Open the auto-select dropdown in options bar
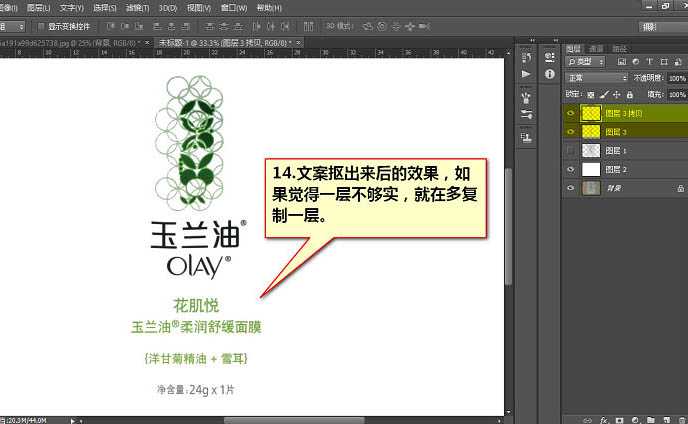Viewport: 688px width, 424px height. (12, 27)
